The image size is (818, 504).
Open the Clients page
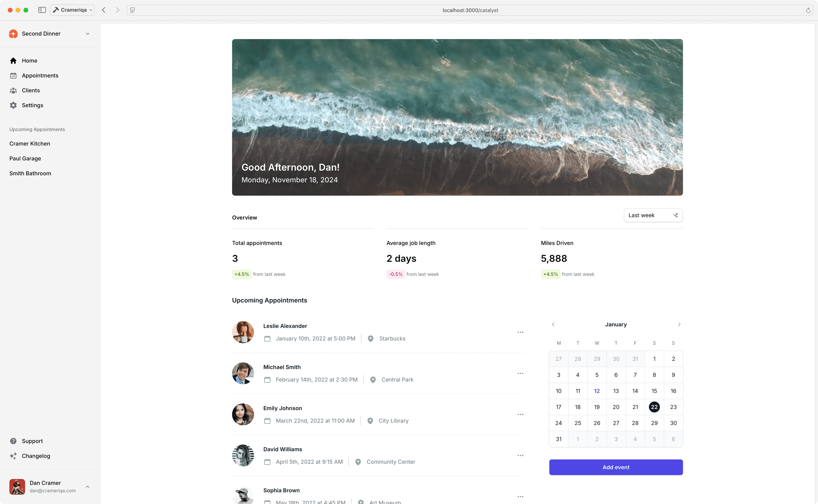point(50,90)
